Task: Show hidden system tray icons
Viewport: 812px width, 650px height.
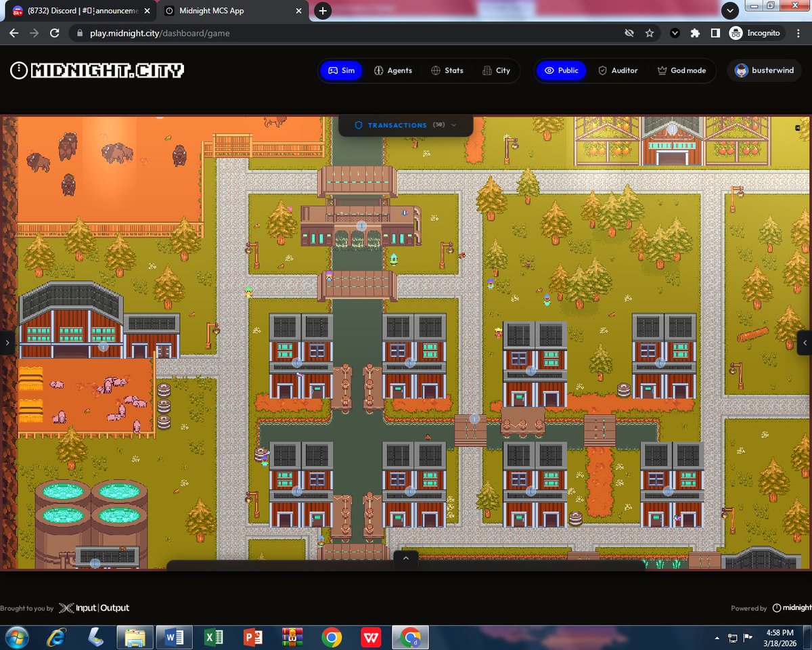Action: point(718,638)
